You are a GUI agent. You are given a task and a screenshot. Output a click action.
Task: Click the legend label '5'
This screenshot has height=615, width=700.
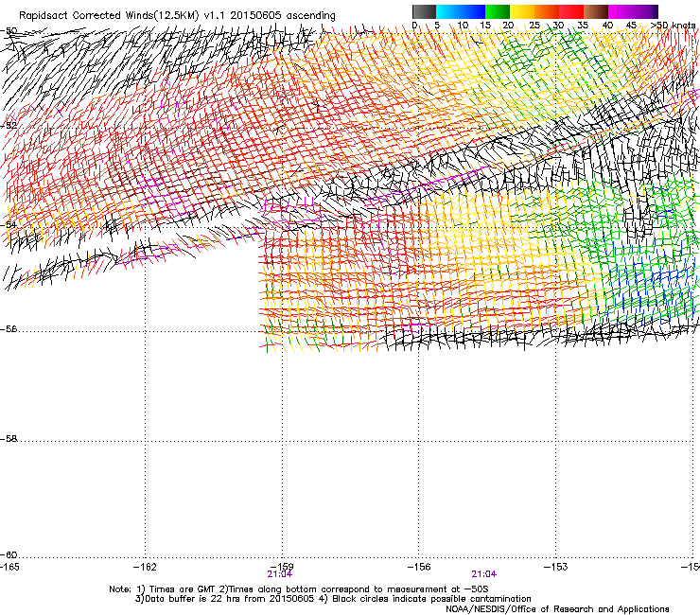[x=437, y=26]
